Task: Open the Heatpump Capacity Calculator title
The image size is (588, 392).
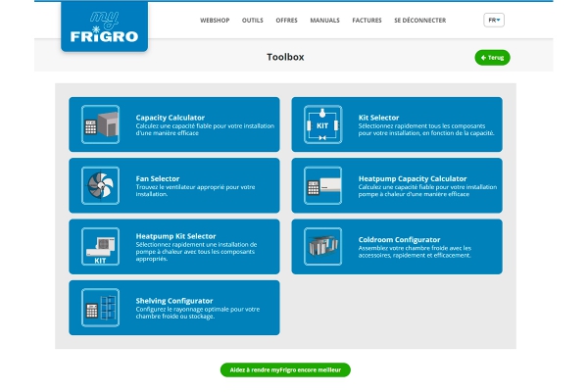Action: click(413, 178)
